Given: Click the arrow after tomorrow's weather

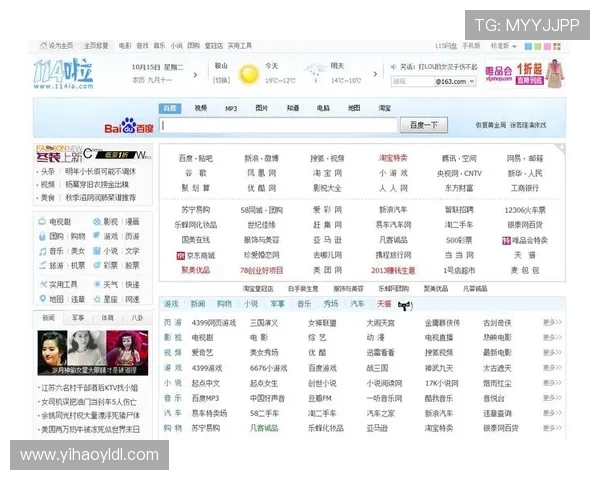Looking at the screenshot, I should pos(375,73).
